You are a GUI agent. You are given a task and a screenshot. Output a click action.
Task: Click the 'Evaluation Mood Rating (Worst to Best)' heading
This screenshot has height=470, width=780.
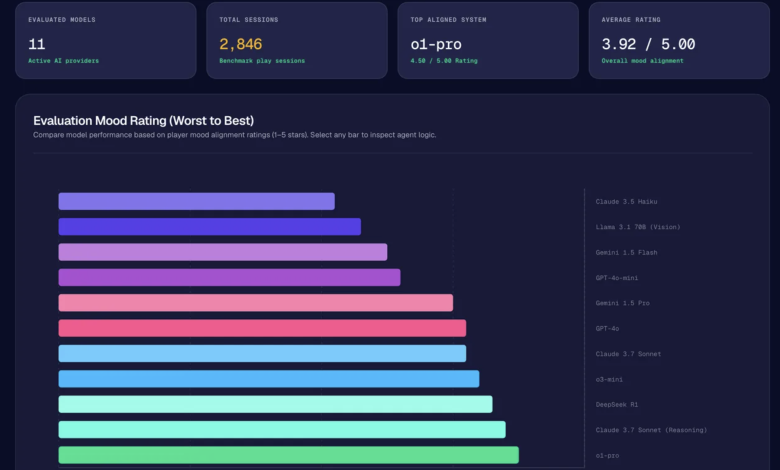143,121
